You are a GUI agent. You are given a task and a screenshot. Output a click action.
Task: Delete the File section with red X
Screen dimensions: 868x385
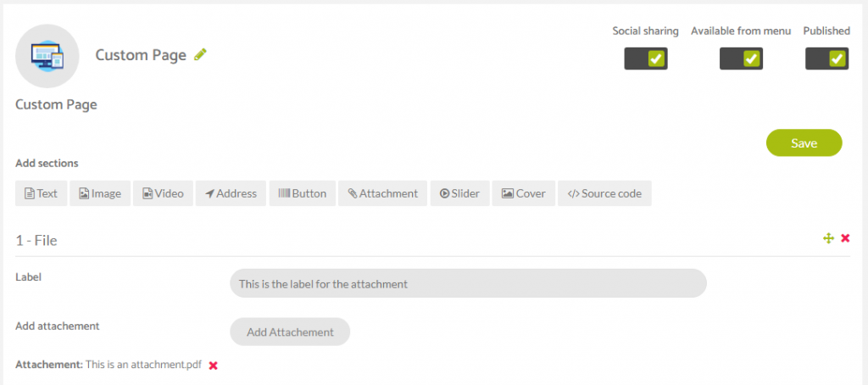845,238
